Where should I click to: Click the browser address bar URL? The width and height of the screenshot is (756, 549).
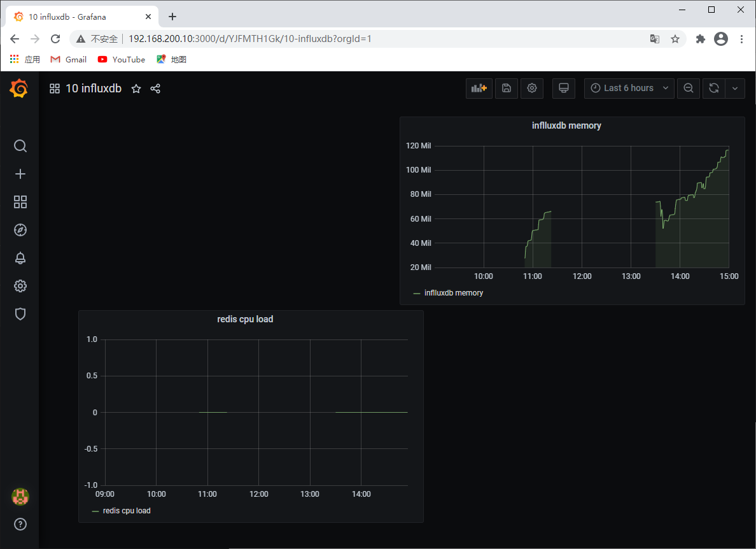click(x=249, y=39)
